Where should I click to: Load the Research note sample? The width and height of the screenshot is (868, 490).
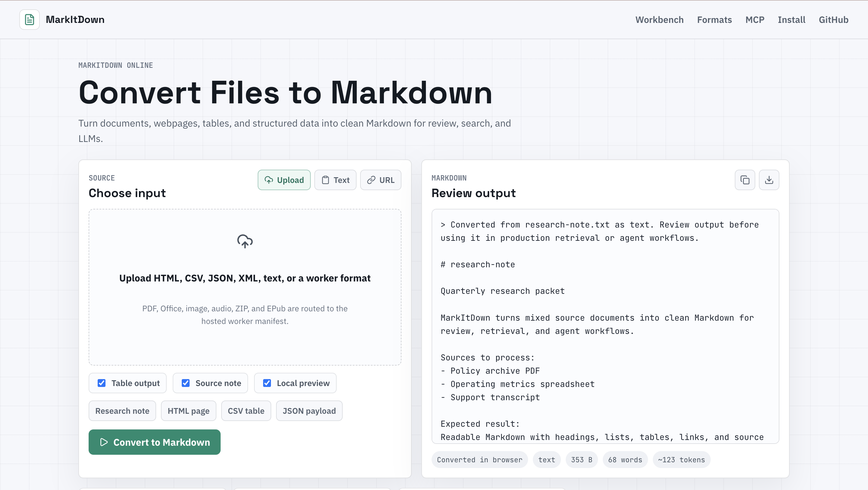pyautogui.click(x=122, y=411)
